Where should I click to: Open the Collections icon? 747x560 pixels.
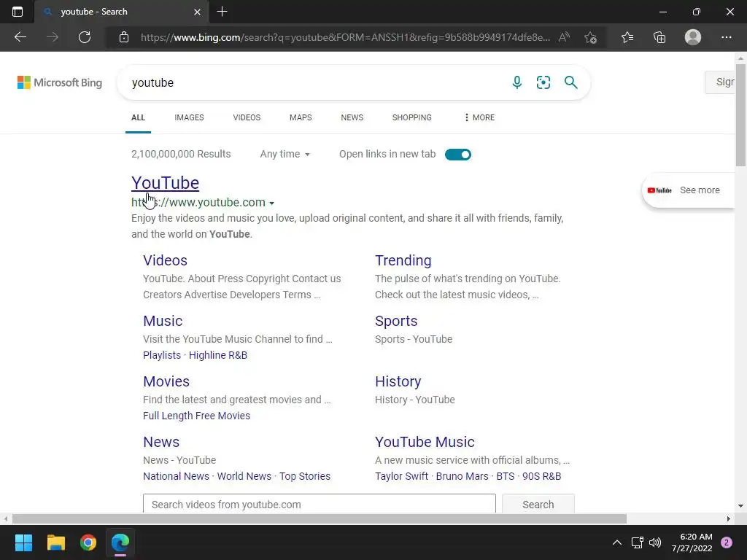(659, 37)
